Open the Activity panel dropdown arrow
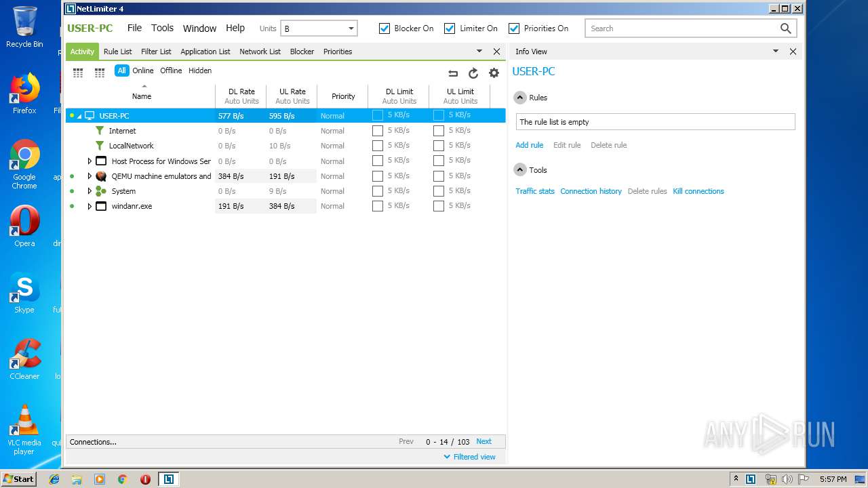The width and height of the screenshot is (868, 488). click(x=479, y=52)
